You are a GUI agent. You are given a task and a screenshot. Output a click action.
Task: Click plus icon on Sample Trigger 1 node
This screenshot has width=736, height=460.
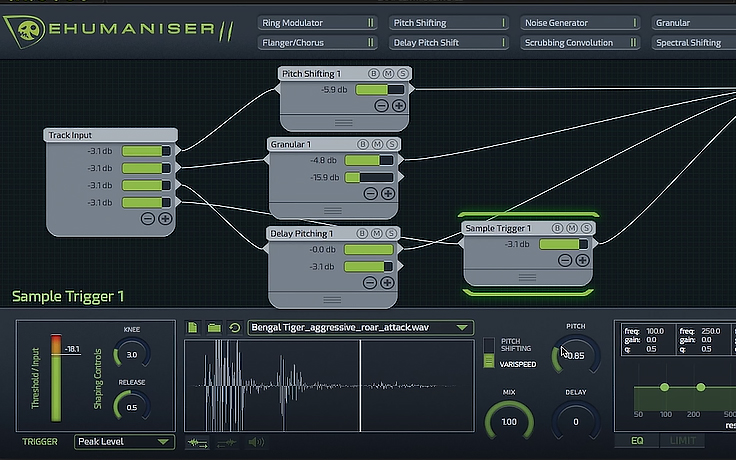pos(583,260)
